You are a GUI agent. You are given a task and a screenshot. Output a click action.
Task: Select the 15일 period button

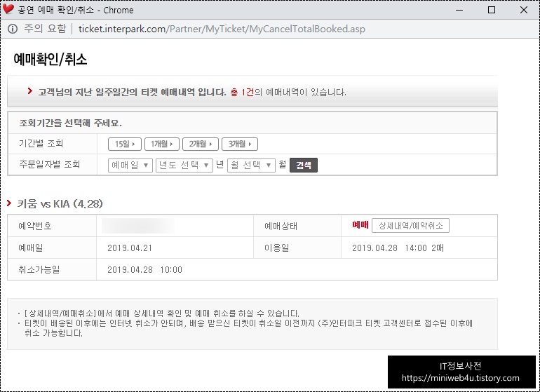coord(125,144)
